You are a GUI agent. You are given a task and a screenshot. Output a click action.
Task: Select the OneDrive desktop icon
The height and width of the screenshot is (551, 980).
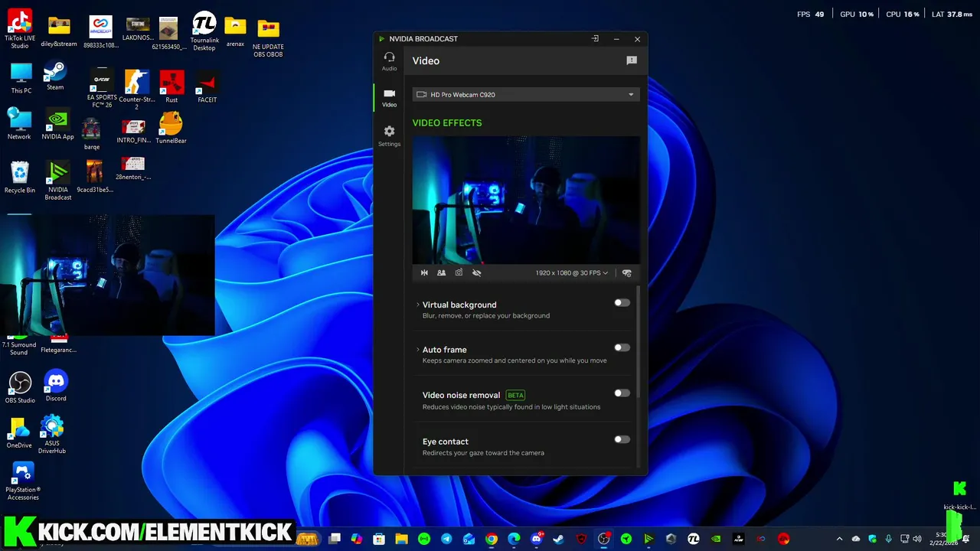[19, 432]
